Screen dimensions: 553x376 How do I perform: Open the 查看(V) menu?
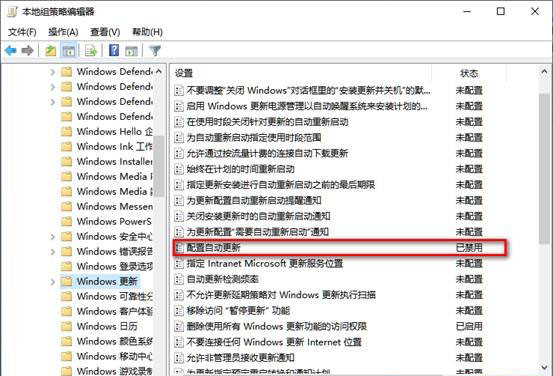(105, 32)
